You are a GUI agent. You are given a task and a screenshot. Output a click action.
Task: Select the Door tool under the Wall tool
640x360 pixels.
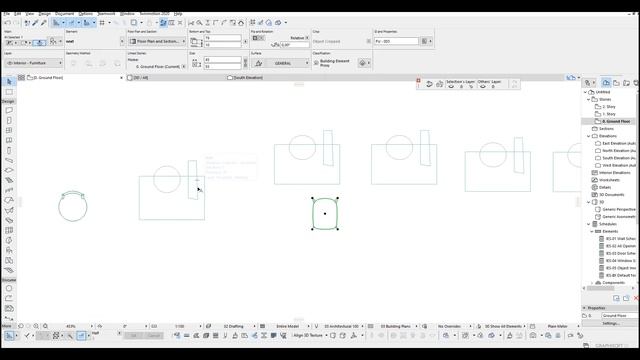click(x=9, y=120)
